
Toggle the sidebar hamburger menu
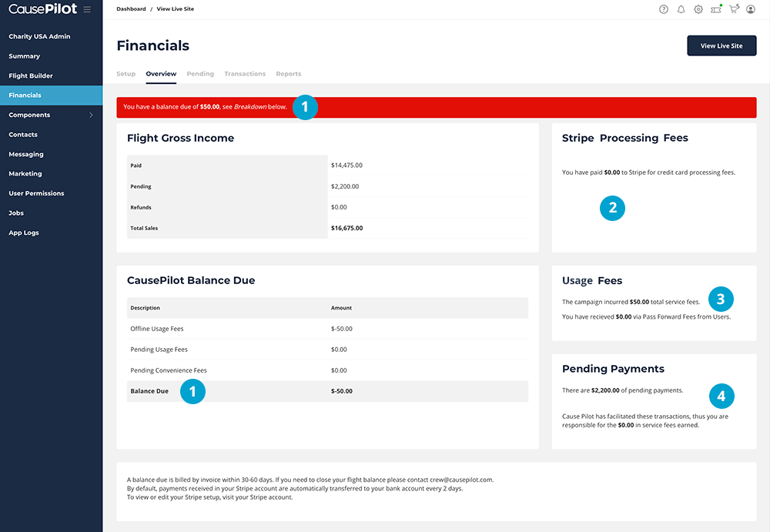[87, 9]
